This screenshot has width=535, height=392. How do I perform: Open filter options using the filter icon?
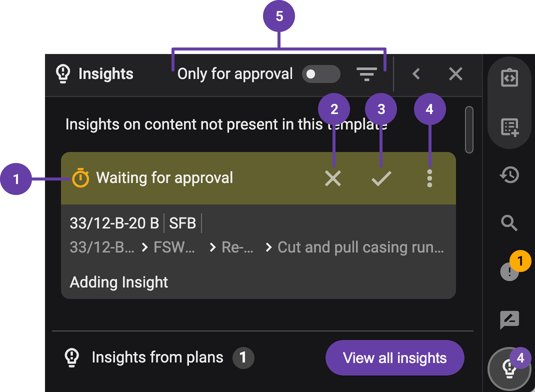point(367,74)
